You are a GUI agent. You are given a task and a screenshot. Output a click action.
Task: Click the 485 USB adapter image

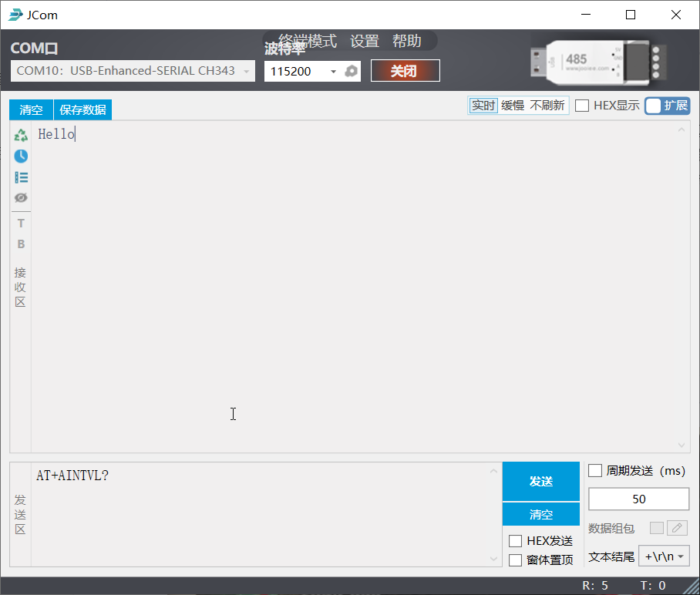coord(597,61)
